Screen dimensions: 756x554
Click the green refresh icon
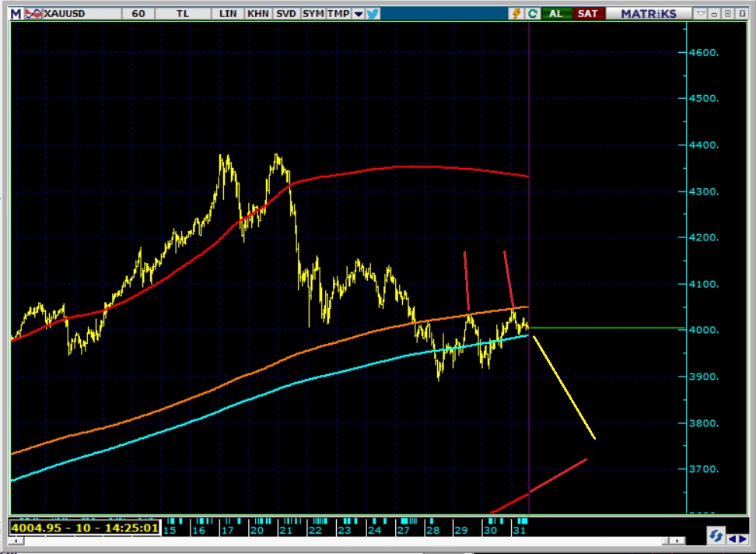[533, 13]
